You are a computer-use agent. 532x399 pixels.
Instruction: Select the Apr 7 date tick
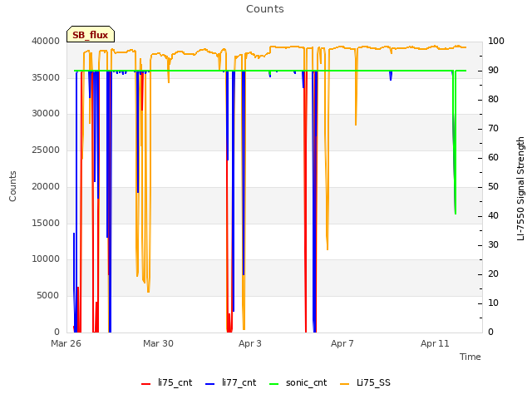click(342, 343)
